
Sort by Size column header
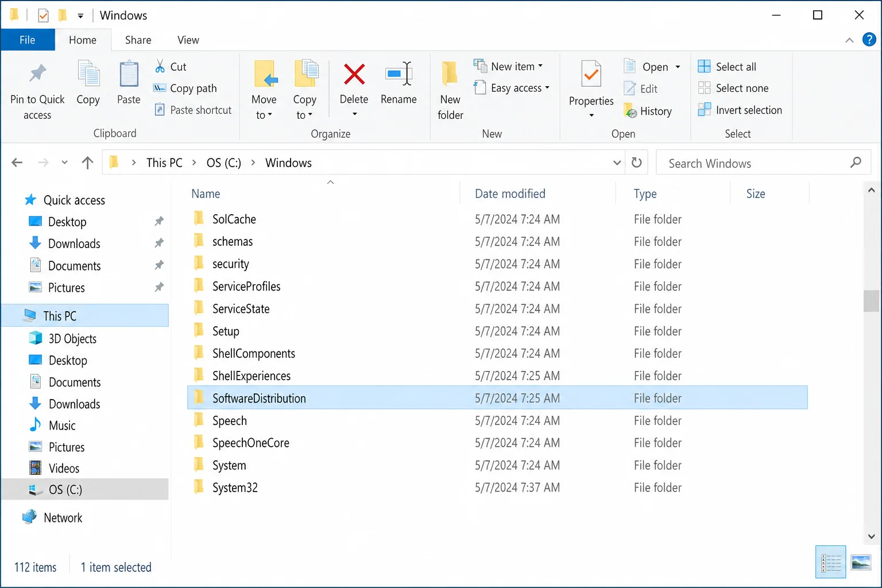(x=756, y=194)
